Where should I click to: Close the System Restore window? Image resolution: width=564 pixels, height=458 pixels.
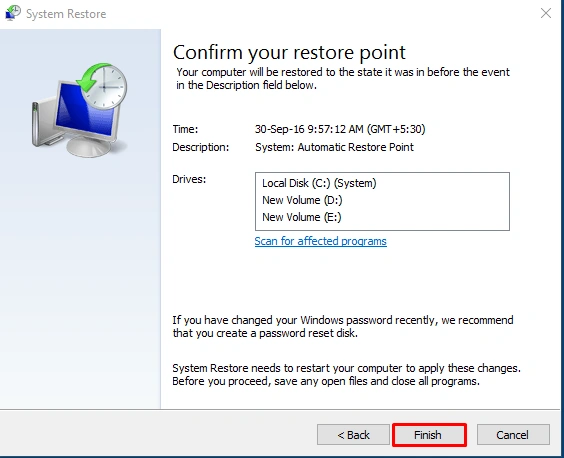pos(546,13)
